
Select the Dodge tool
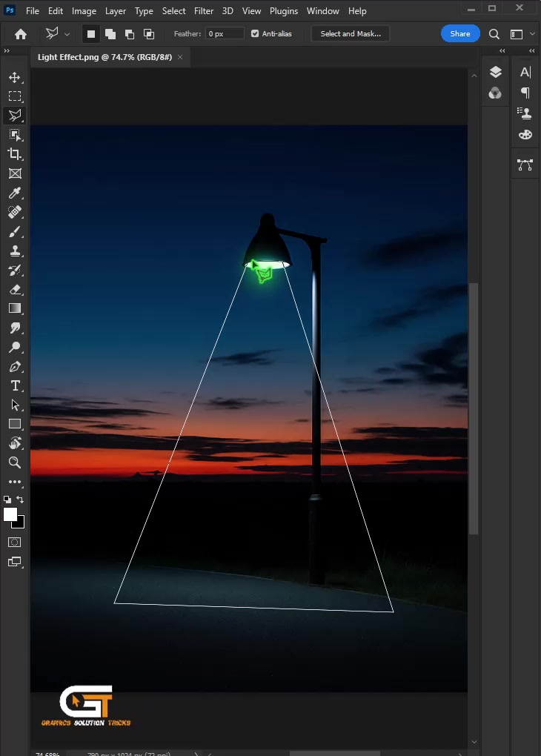point(15,347)
